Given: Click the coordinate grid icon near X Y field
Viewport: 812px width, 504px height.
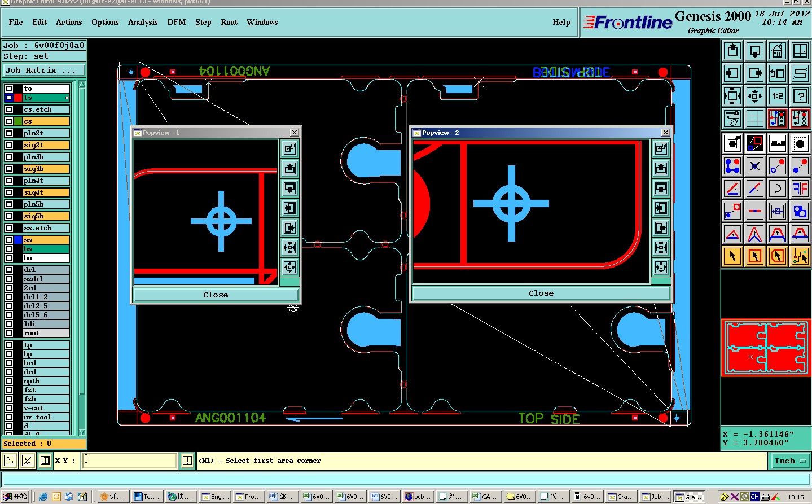Looking at the screenshot, I should coord(45,461).
